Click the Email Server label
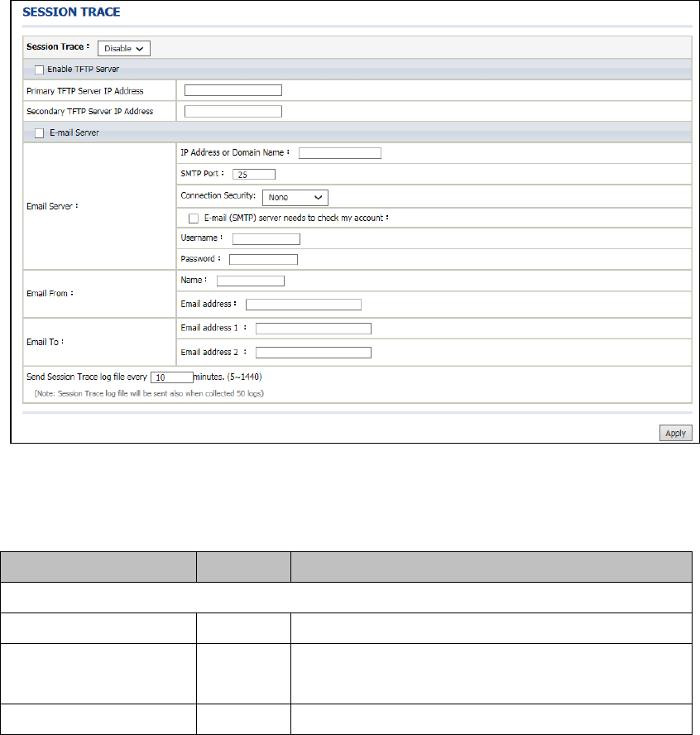This screenshot has width=700, height=735. (x=52, y=206)
